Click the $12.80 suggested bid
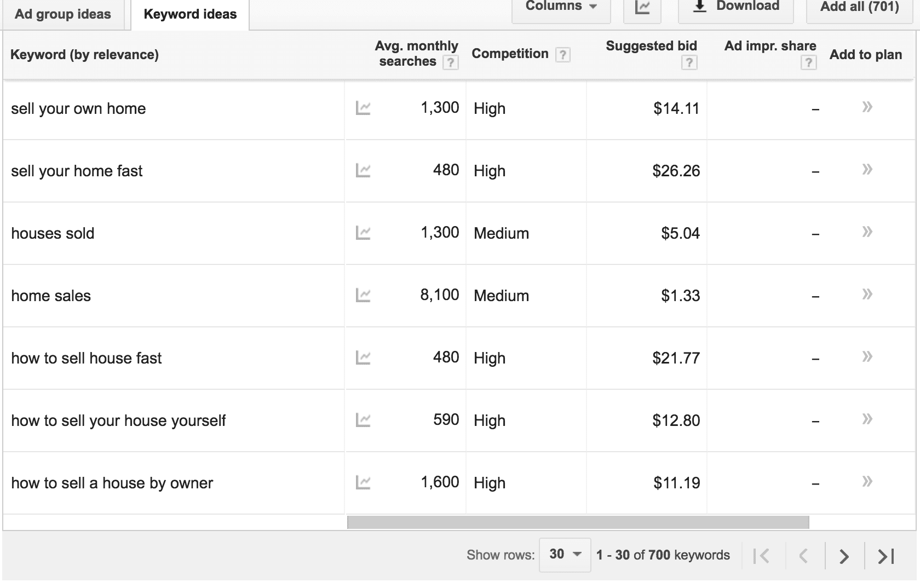 (676, 420)
